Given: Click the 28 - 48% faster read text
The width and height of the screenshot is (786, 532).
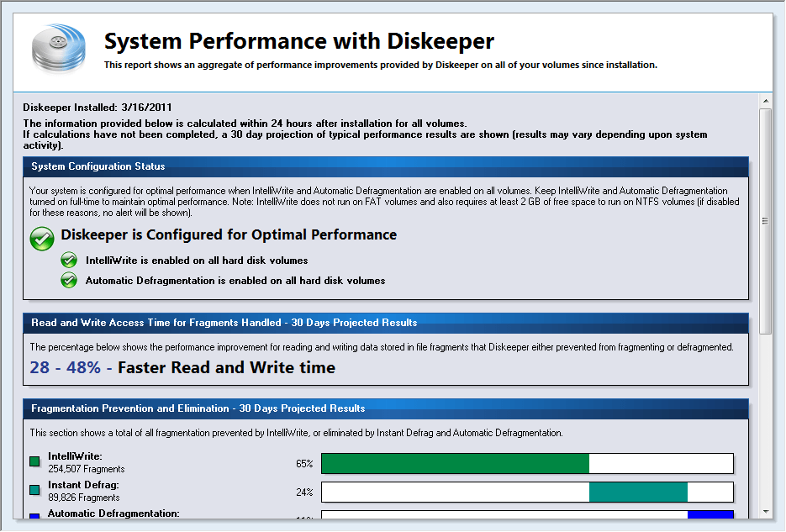Looking at the screenshot, I should pyautogui.click(x=182, y=368).
